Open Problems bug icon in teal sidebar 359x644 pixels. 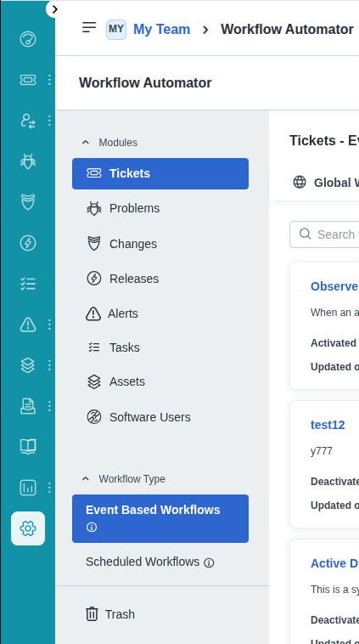click(x=28, y=161)
